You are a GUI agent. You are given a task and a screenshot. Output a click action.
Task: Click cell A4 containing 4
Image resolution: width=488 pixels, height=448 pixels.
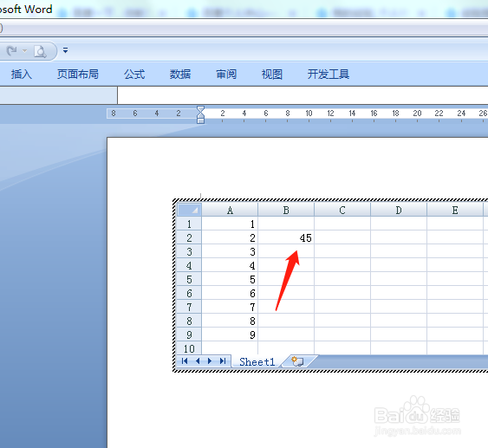click(230, 265)
